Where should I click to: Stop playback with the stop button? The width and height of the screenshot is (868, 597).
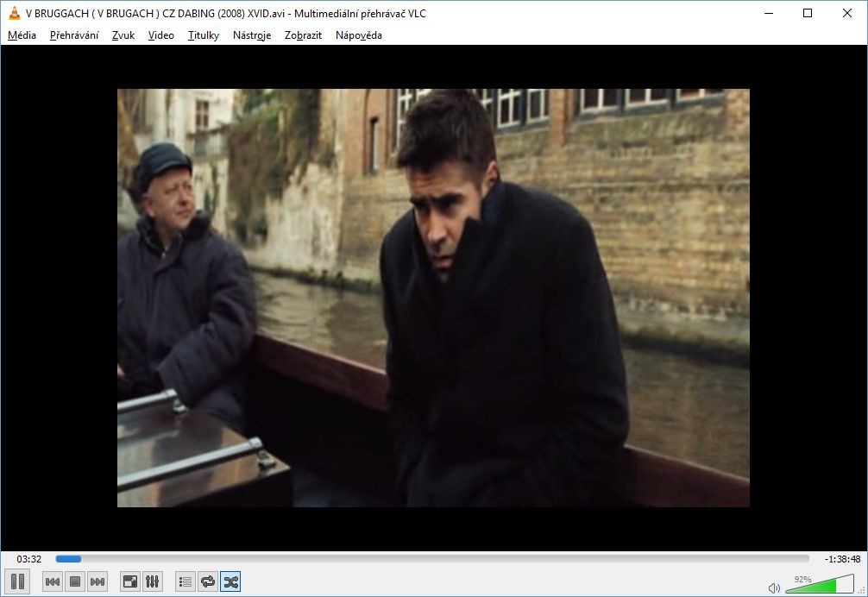click(x=75, y=581)
